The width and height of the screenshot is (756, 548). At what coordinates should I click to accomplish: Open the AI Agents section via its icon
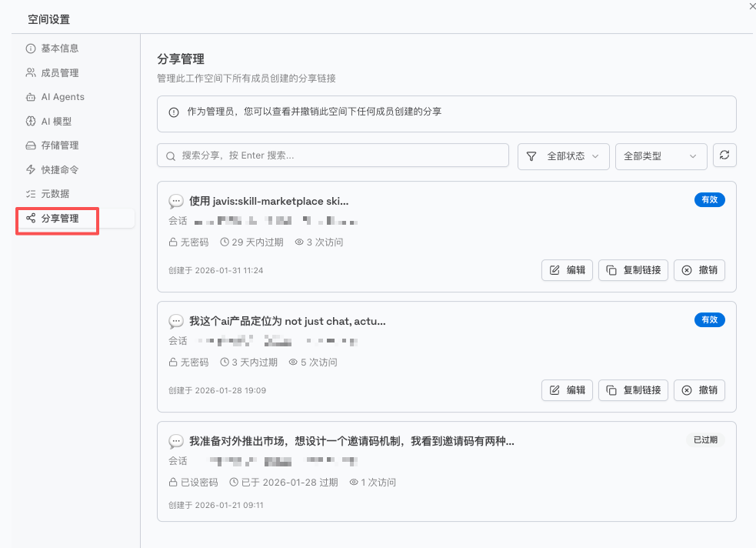point(31,96)
